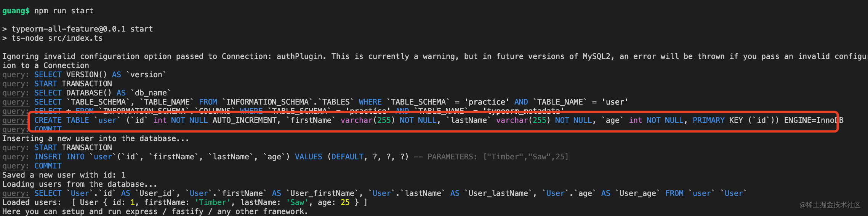This screenshot has width=868, height=216.
Task: Click the 'guang$' shell prompt
Action: (16, 11)
